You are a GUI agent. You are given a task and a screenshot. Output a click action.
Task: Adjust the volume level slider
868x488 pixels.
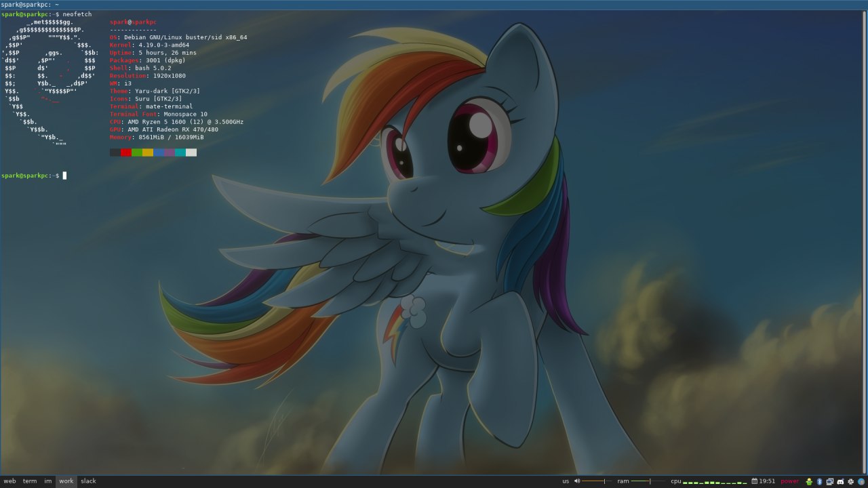[597, 481]
